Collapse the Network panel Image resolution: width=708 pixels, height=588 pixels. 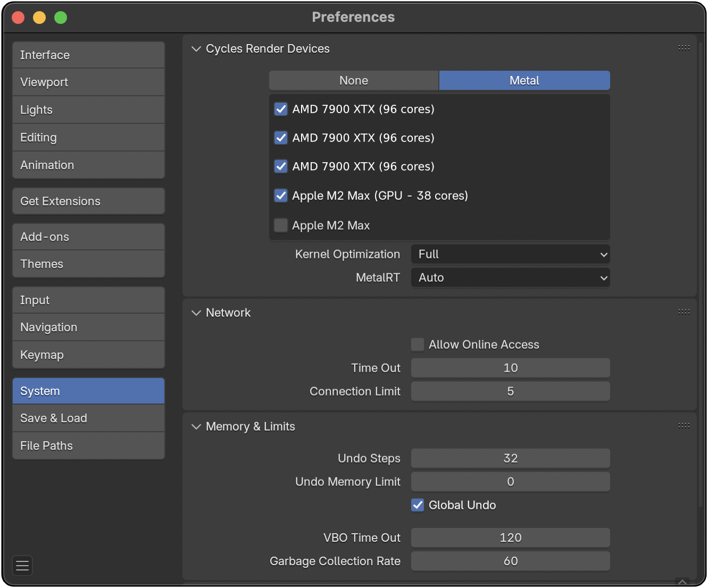(x=196, y=313)
